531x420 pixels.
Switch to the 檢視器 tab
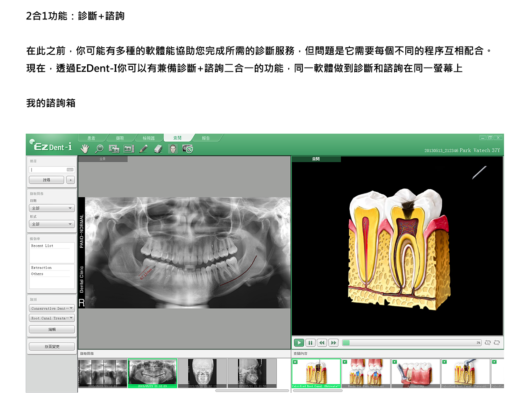point(149,138)
